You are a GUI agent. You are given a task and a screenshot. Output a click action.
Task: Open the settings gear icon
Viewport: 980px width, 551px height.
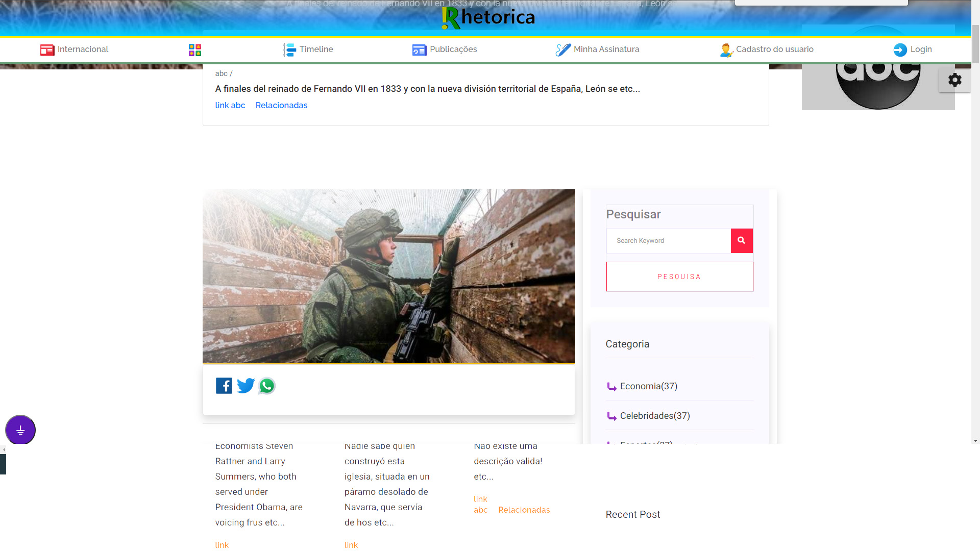954,80
